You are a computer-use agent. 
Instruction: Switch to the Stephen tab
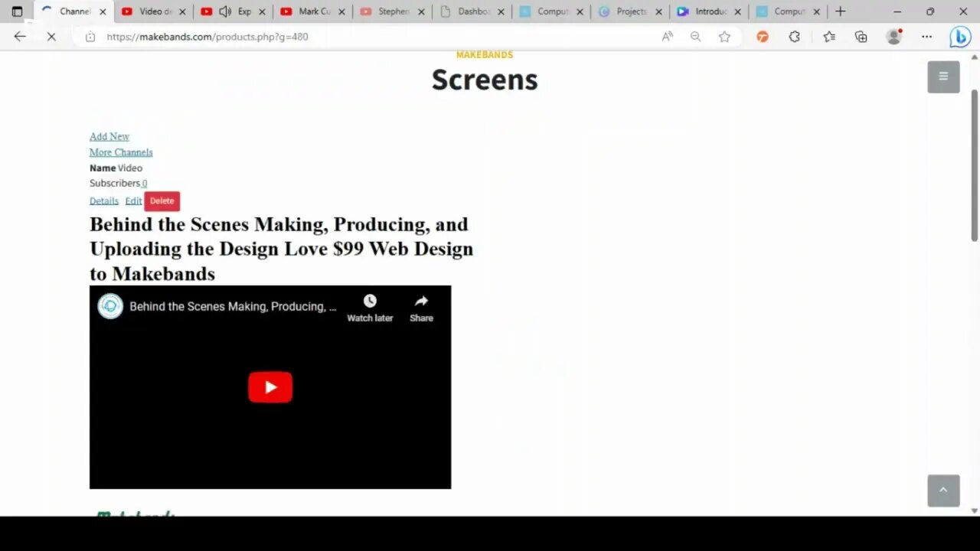[x=392, y=11]
